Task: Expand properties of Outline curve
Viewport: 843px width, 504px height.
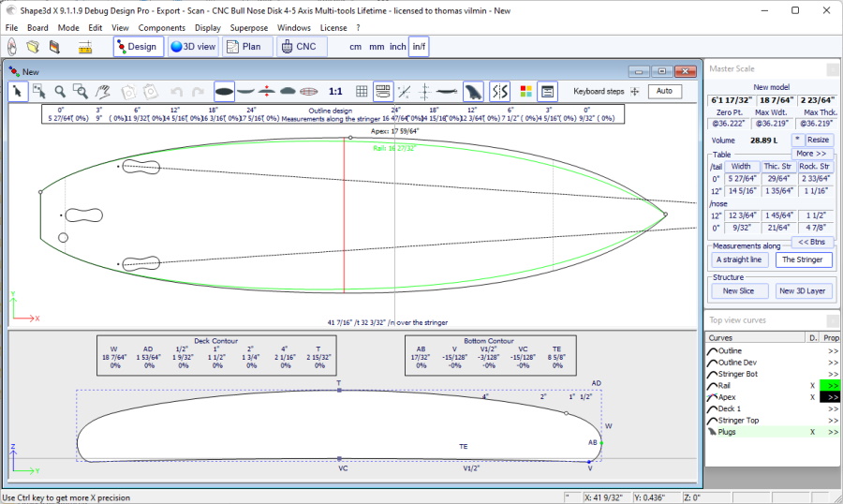Action: [x=832, y=350]
